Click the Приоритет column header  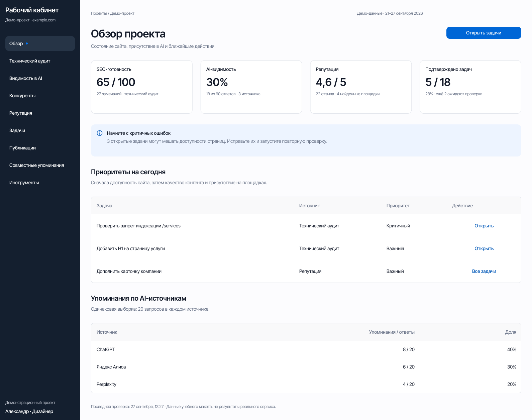(398, 206)
